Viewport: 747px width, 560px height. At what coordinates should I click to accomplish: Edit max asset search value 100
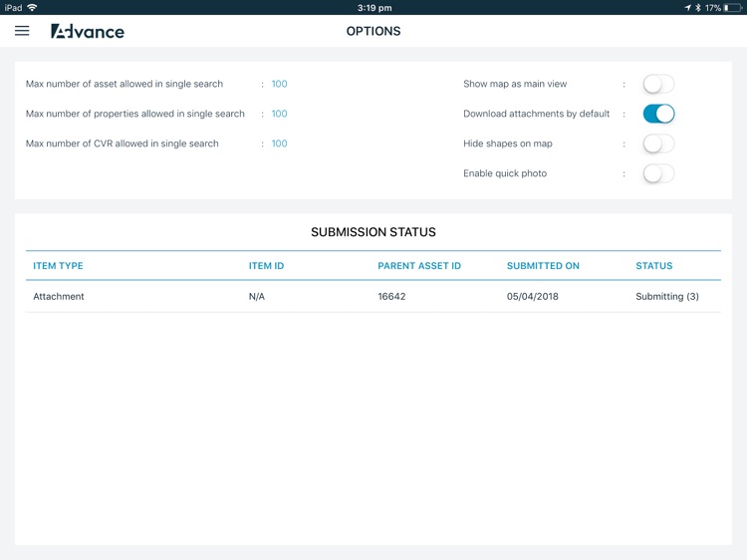tap(279, 84)
